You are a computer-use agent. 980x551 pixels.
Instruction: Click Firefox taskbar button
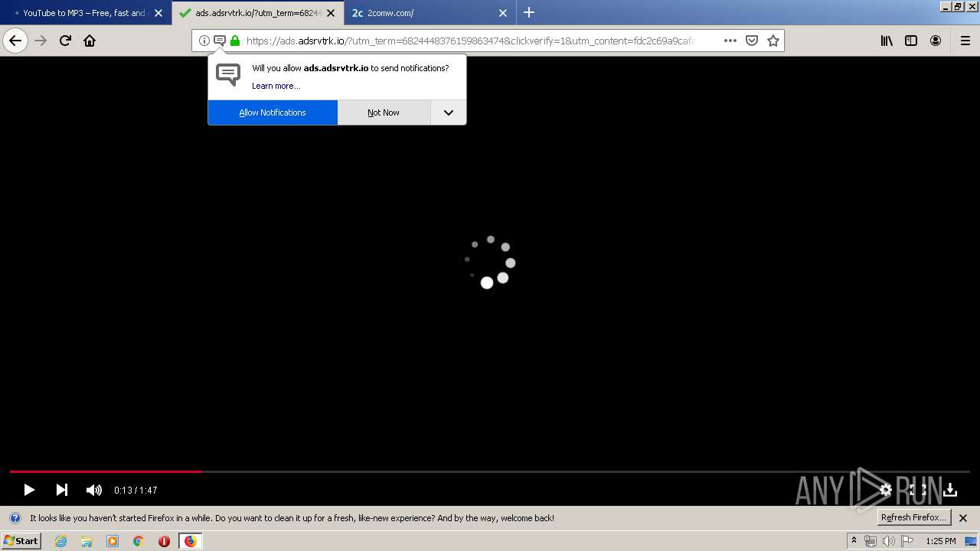(190, 541)
